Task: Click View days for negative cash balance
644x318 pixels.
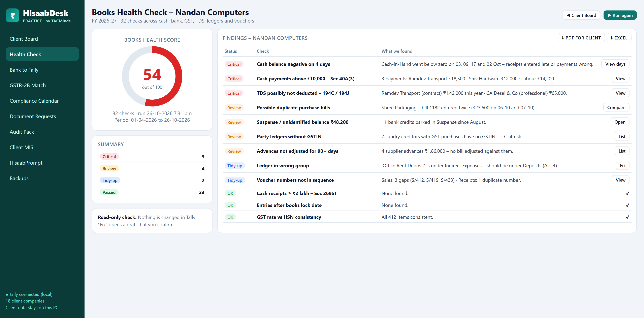Action: 615,64
